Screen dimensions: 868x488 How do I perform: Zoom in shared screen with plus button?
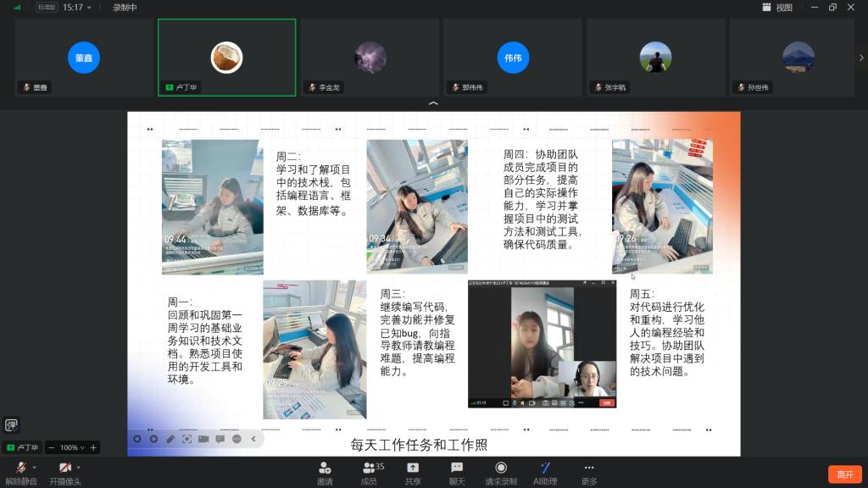pyautogui.click(x=93, y=447)
